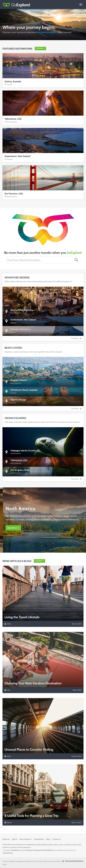Click the Find More arrow under Adventure Seekers
The width and height of the screenshot is (86, 868).
tap(81, 338)
